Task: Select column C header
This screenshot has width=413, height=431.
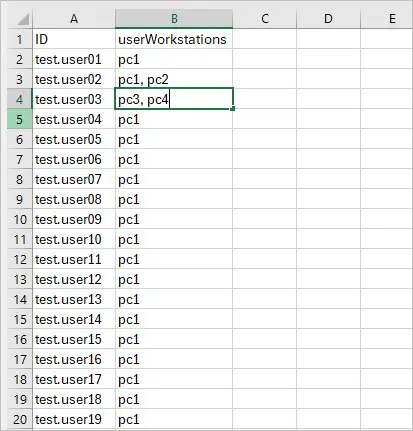Action: click(x=265, y=19)
